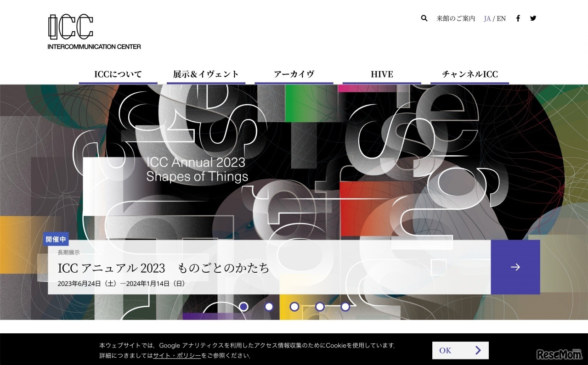
Task: Open the ICCについて navigation item
Action: [118, 74]
